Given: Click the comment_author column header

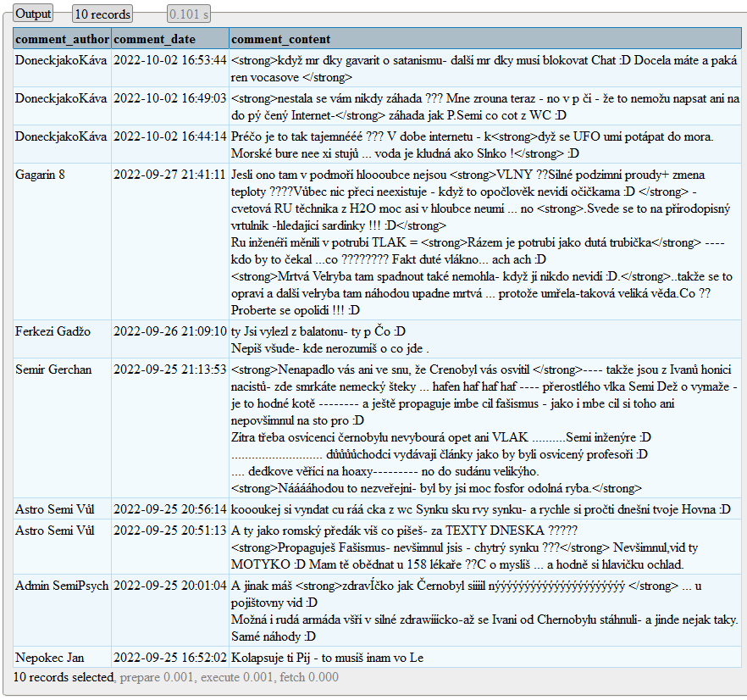Looking at the screenshot, I should 62,39.
